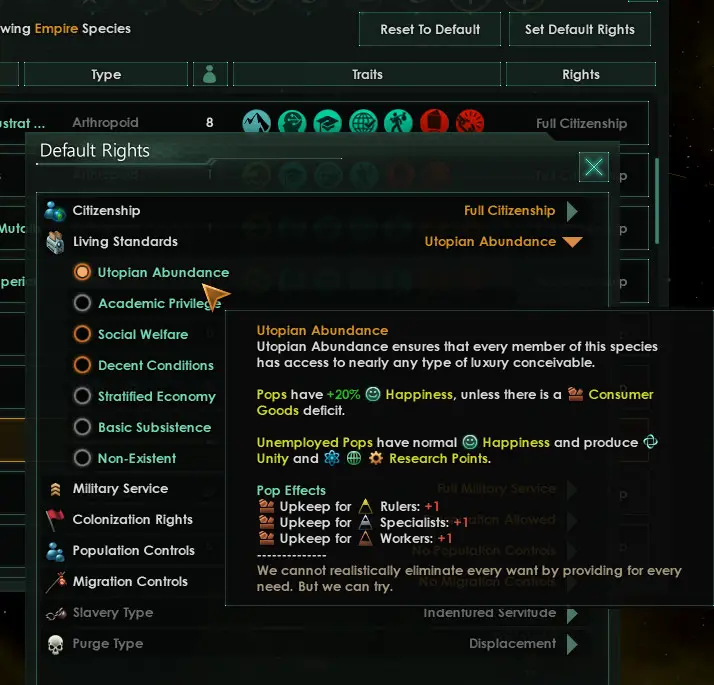Click the Military Service chevrons icon

point(55,489)
